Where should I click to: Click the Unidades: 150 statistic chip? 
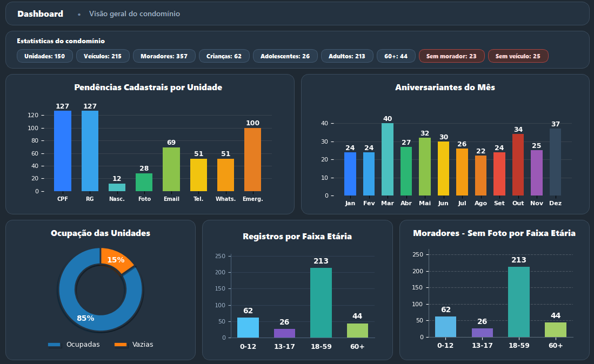[44, 56]
